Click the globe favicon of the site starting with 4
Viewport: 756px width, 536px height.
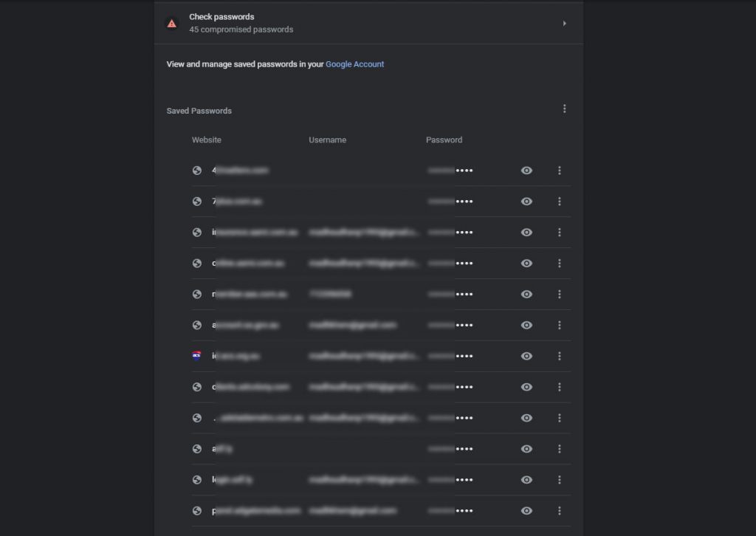196,170
